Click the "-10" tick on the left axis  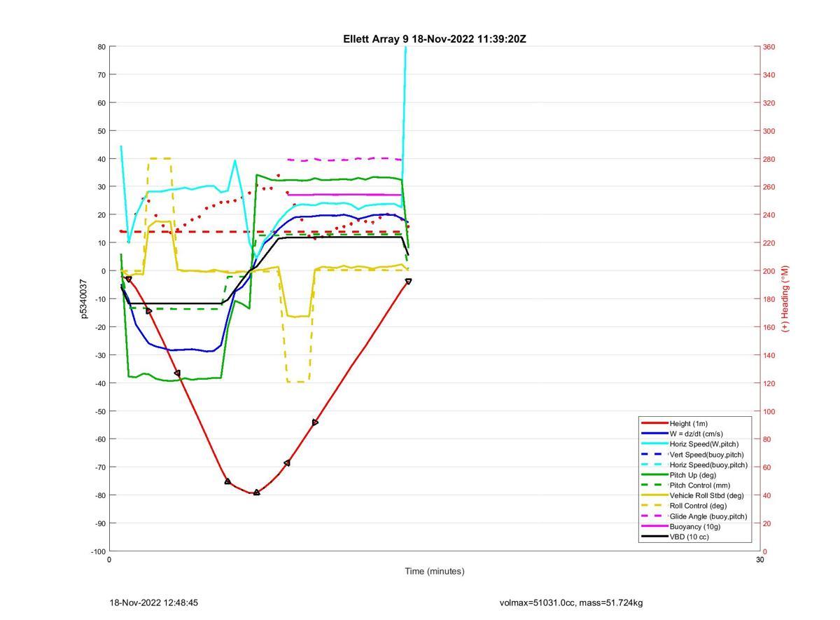[x=99, y=299]
